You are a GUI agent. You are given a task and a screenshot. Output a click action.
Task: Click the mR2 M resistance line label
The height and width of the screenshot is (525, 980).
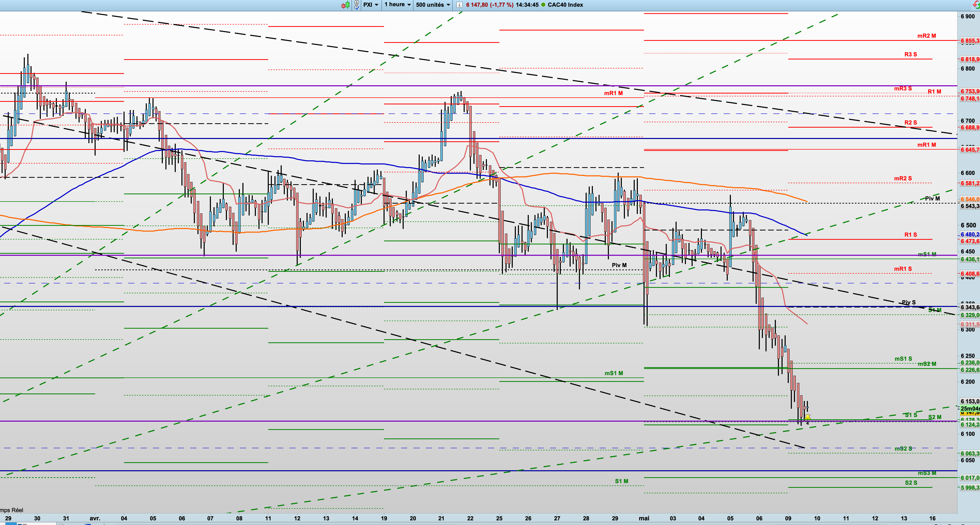[926, 36]
